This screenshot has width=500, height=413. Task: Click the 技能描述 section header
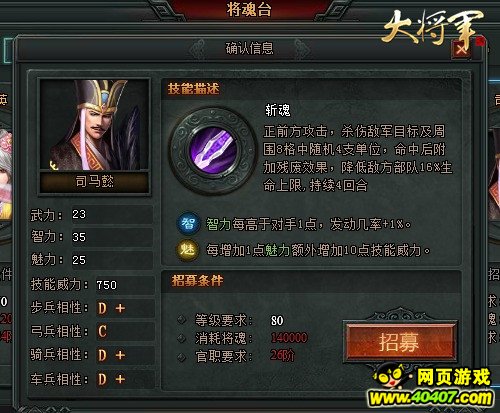pyautogui.click(x=194, y=89)
